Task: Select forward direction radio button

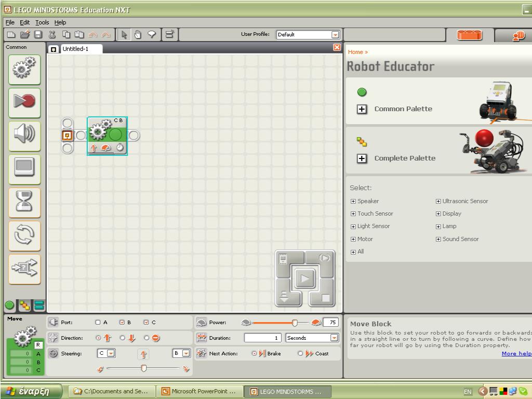Action: 98,338
